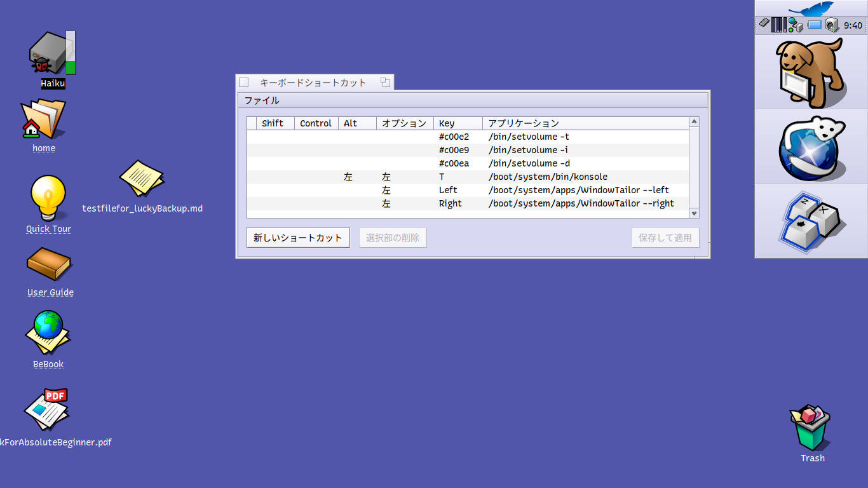Select the keyboard shortcuts app in Deskbar
The height and width of the screenshot is (488, 868).
(811, 222)
